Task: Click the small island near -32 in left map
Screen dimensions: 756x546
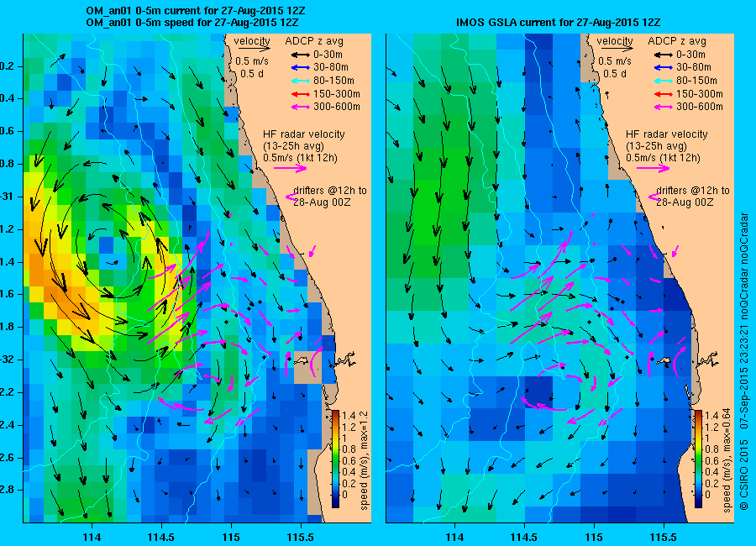Action: coord(302,360)
